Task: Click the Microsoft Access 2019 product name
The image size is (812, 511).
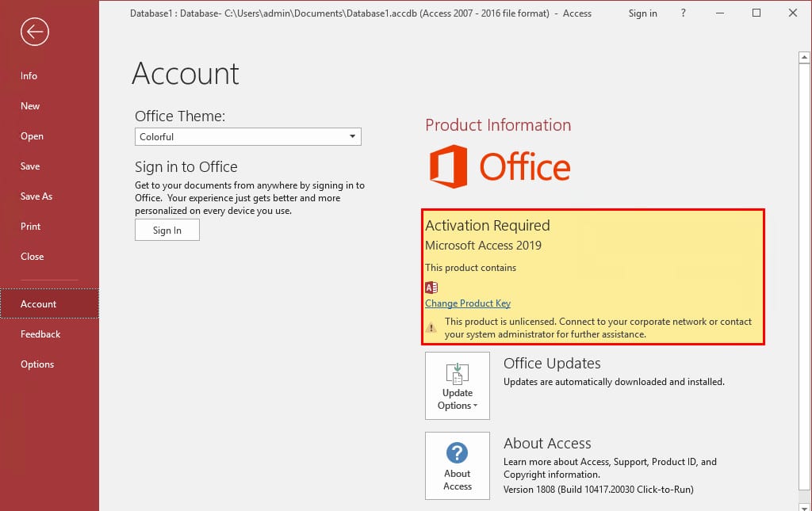Action: click(483, 245)
